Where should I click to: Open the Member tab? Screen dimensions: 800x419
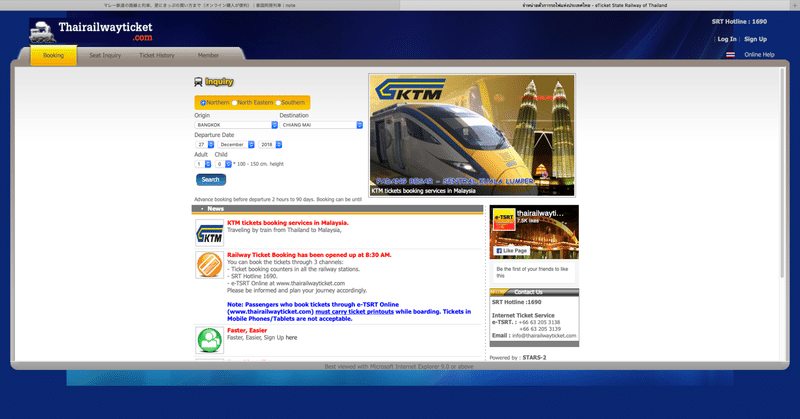208,55
